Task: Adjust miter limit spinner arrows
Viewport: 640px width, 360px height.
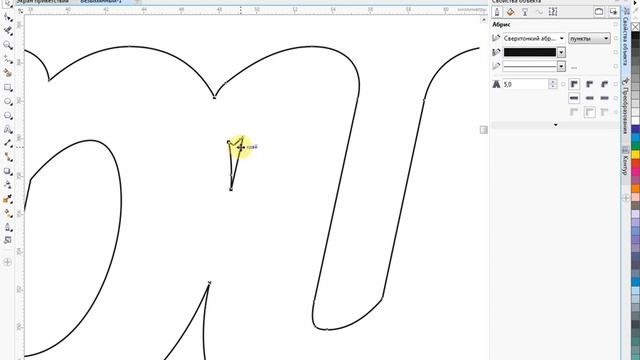Action: pos(553,84)
